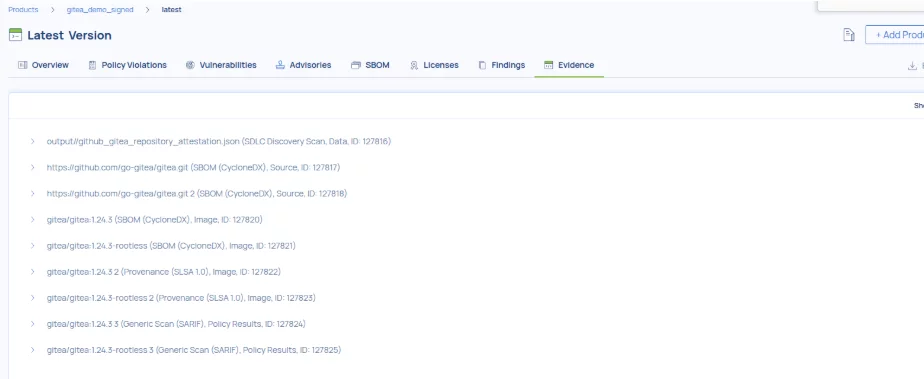Click the Advisories tab icon
Image resolution: width=924 pixels, height=379 pixels.
(x=280, y=65)
